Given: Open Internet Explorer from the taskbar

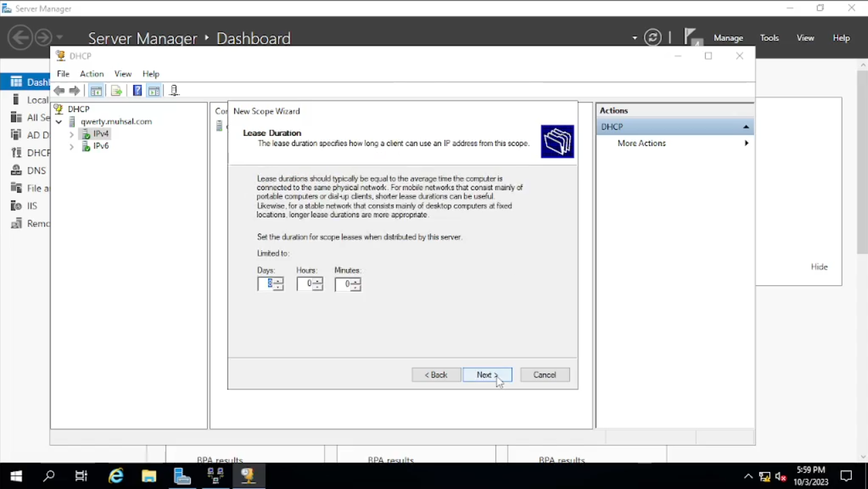Looking at the screenshot, I should tap(116, 476).
